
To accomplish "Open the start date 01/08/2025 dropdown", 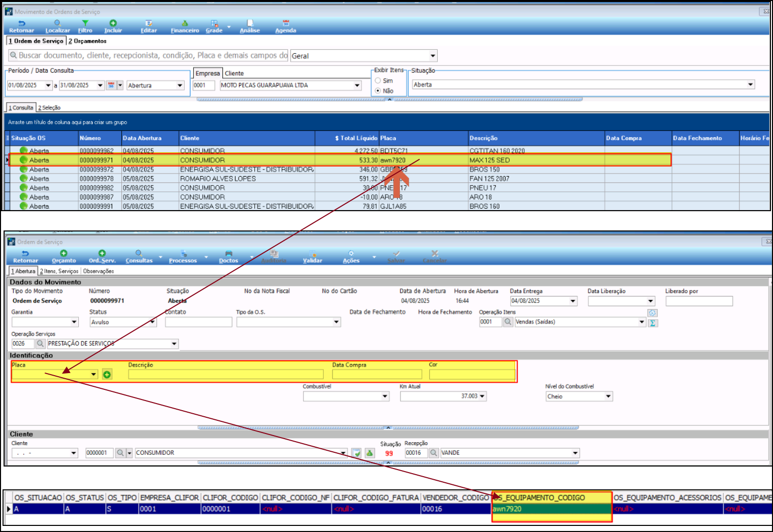I will tap(49, 85).
